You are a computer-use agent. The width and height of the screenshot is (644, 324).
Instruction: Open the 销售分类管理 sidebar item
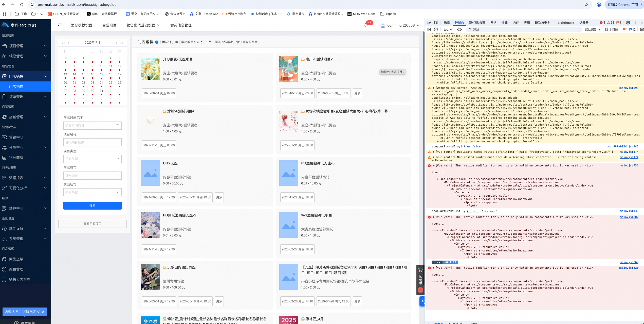[25, 279]
